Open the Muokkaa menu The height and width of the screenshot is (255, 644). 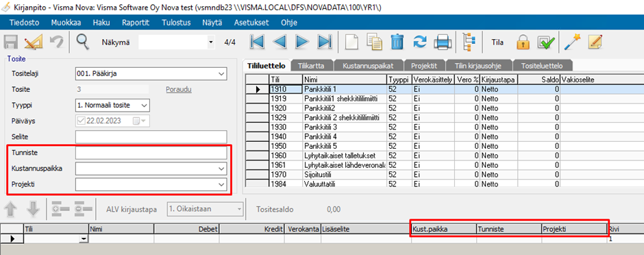point(66,23)
